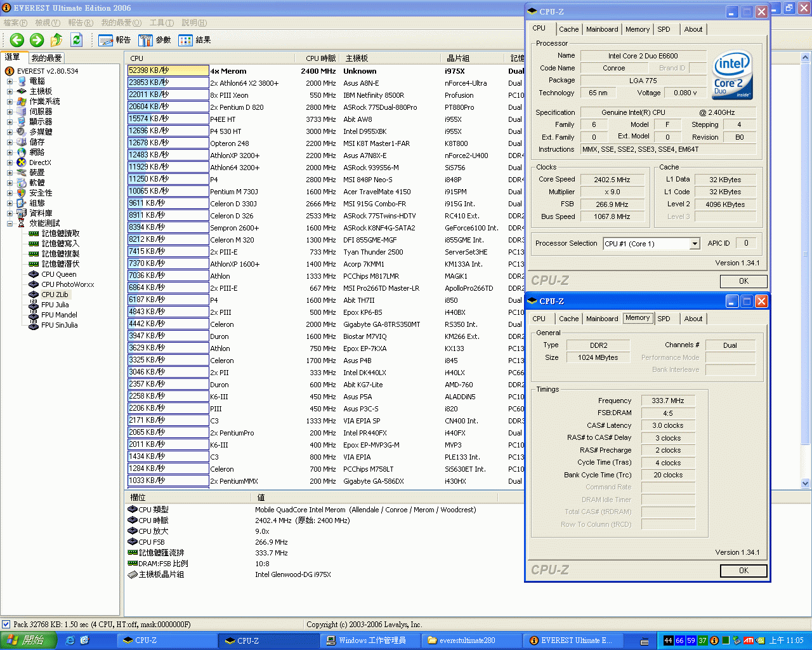The height and width of the screenshot is (650, 812).
Task: Click the 主機板晶片組 row icon in details pane
Action: point(133,574)
